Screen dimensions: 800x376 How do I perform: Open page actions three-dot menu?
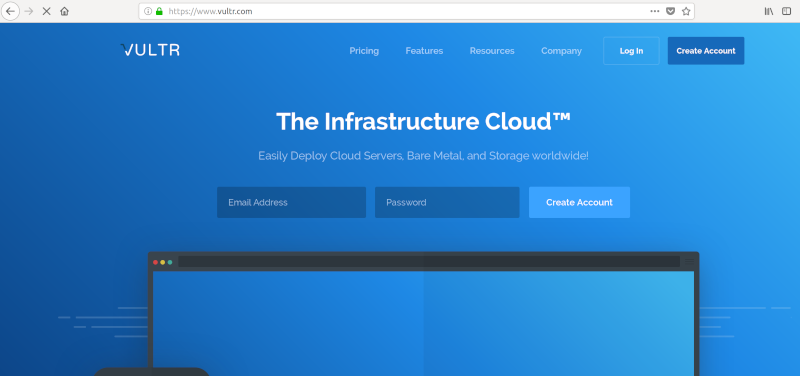point(655,11)
